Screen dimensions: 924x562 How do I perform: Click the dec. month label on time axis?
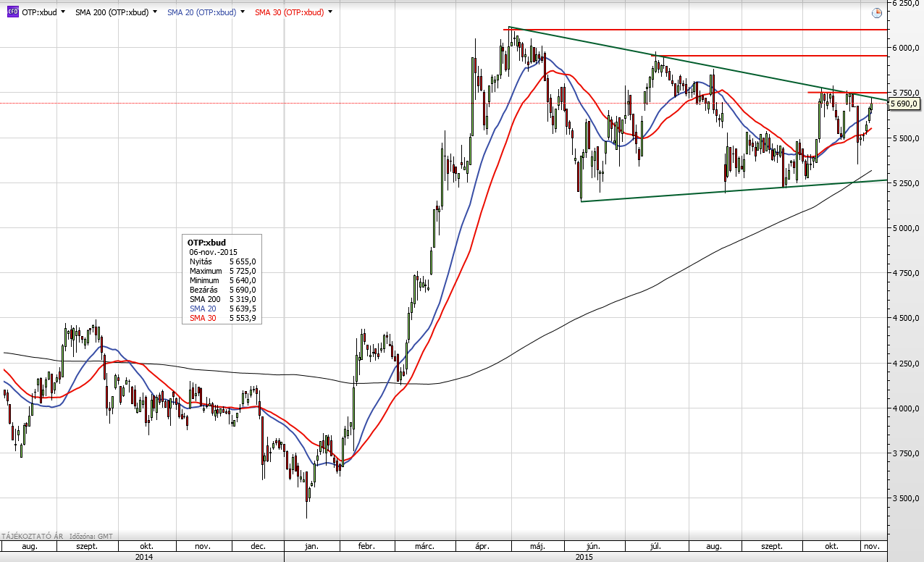pyautogui.click(x=258, y=547)
